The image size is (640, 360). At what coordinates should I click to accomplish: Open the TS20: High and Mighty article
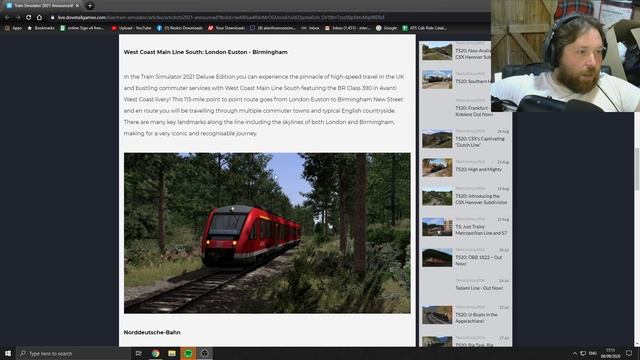pyautogui.click(x=478, y=169)
